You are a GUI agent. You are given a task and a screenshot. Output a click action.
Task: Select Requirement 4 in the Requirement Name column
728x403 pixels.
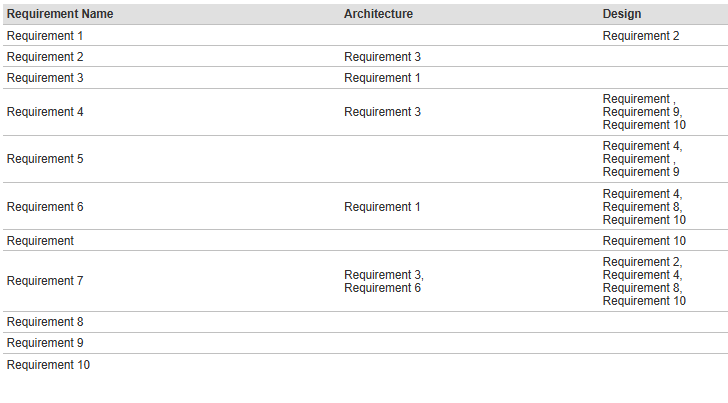coord(45,112)
